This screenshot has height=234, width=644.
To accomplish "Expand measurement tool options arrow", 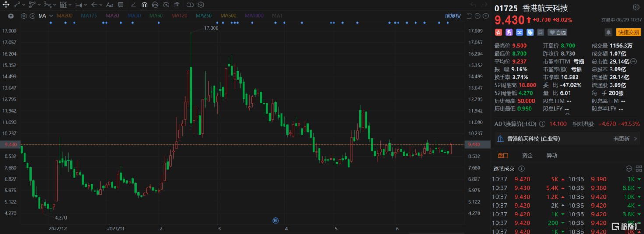I will (x=85, y=5).
